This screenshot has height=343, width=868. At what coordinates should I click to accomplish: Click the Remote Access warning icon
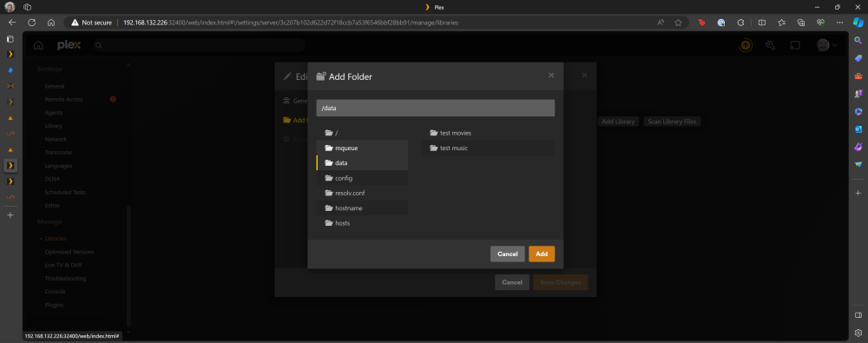113,99
